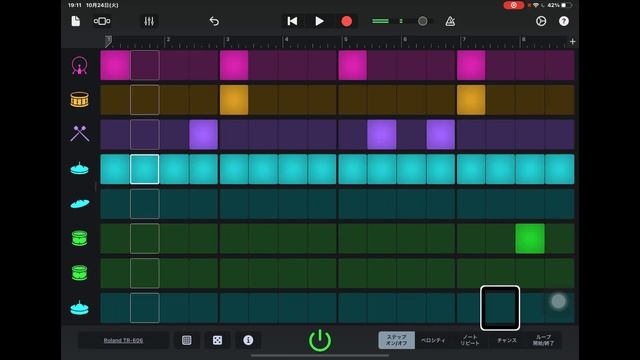Toggle the metronome icon
Viewport: 640px width, 360px height.
[x=450, y=21]
